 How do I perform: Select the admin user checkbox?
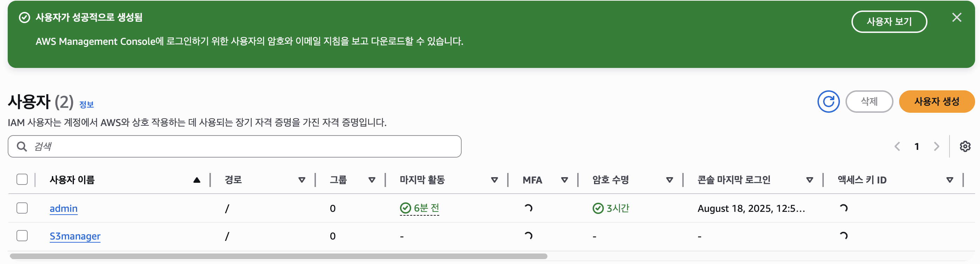[x=22, y=208]
